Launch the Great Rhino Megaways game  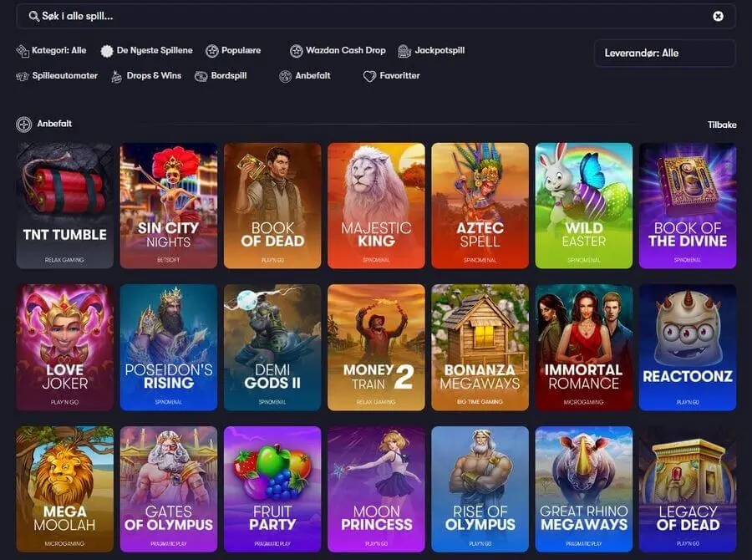coord(584,489)
